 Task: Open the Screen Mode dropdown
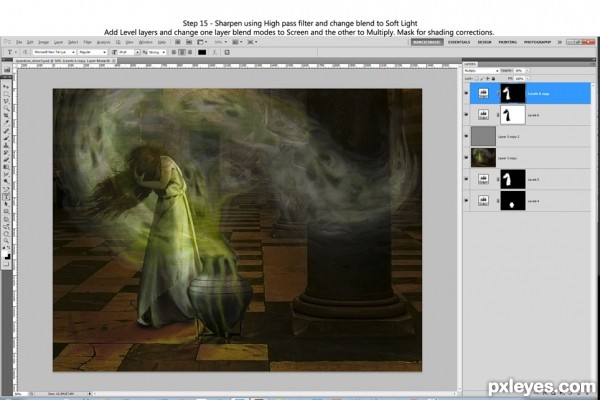point(253,42)
